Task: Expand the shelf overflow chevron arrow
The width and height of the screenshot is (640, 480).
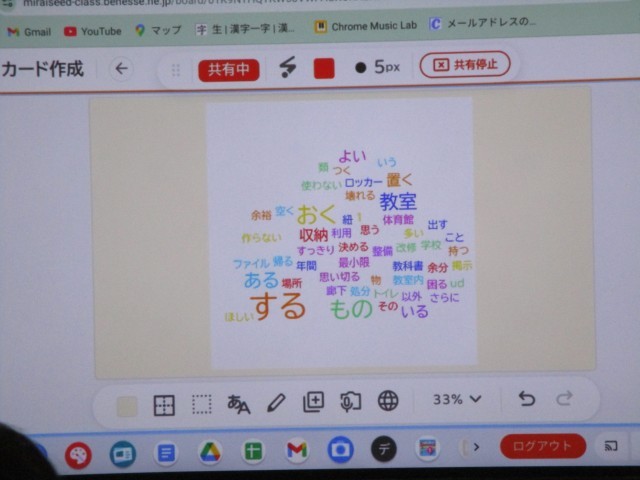Action: point(476,447)
